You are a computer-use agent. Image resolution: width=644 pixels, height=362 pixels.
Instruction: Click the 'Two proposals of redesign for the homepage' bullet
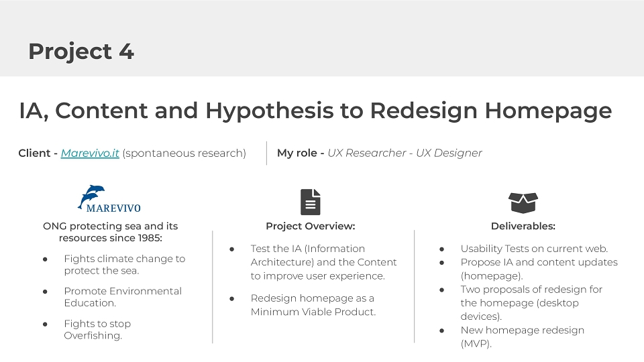[531, 303]
